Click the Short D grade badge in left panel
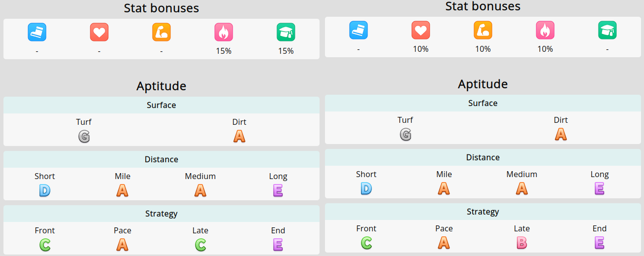The width and height of the screenshot is (644, 256). (x=44, y=190)
